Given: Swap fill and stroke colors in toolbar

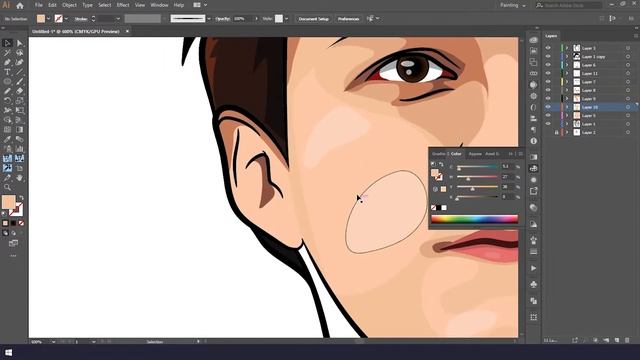Looking at the screenshot, I should point(21,198).
